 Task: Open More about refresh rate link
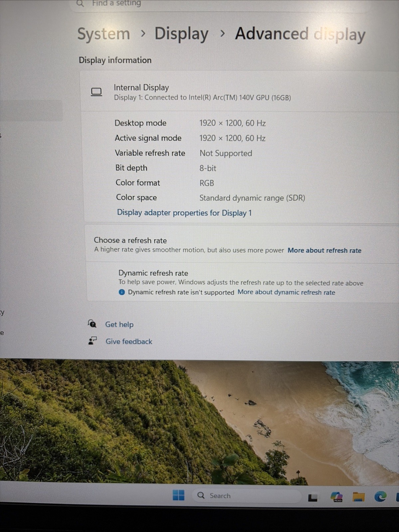click(x=324, y=251)
